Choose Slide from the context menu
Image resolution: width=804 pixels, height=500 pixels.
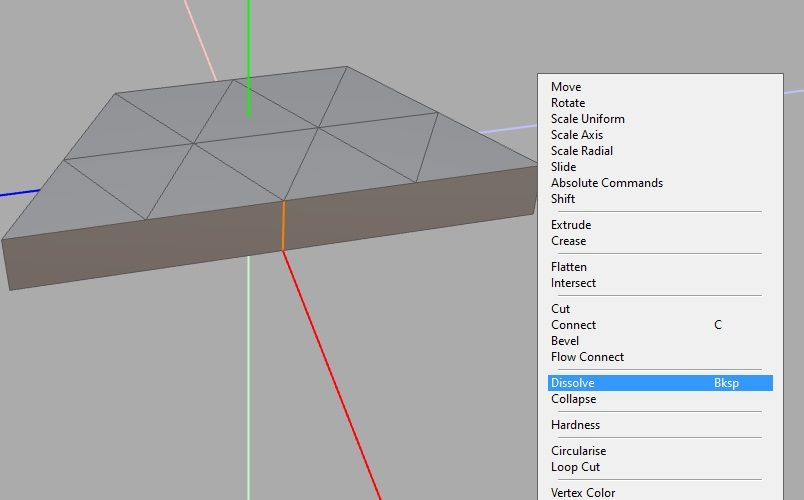[564, 167]
